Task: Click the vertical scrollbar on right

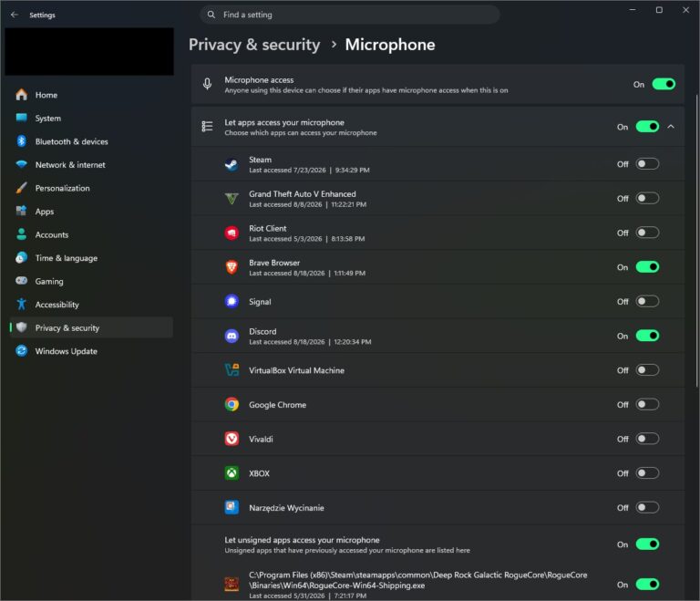Action: [x=697, y=242]
